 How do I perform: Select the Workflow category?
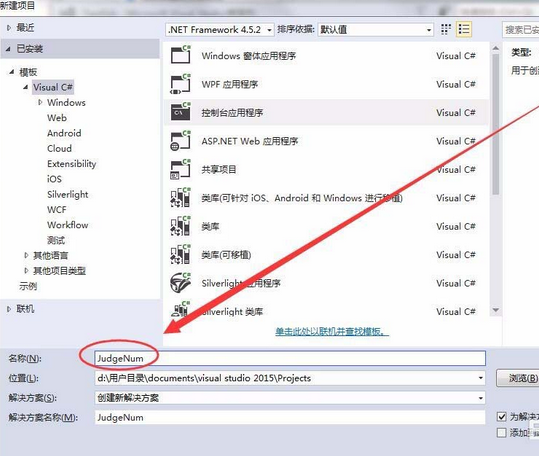click(x=68, y=225)
